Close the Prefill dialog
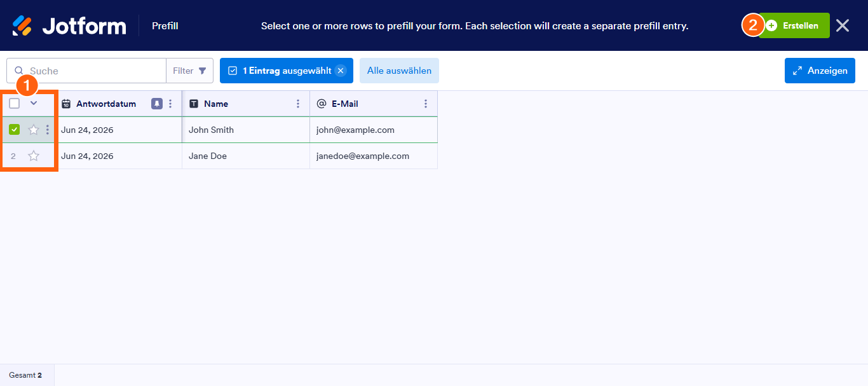 pos(843,25)
